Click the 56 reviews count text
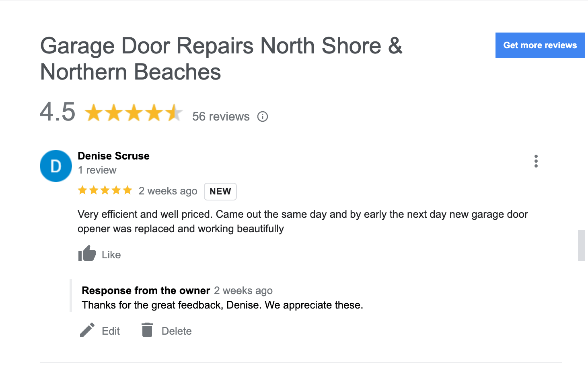This screenshot has width=588, height=368. [x=221, y=117]
